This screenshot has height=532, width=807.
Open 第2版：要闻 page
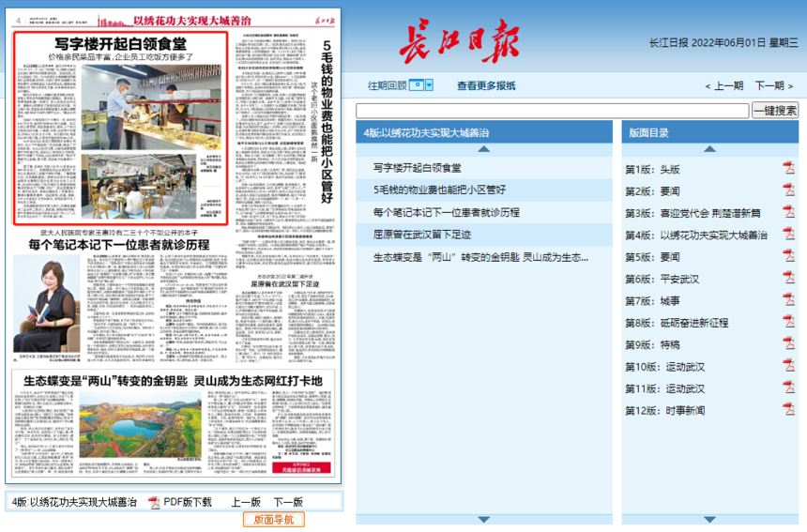coord(652,191)
